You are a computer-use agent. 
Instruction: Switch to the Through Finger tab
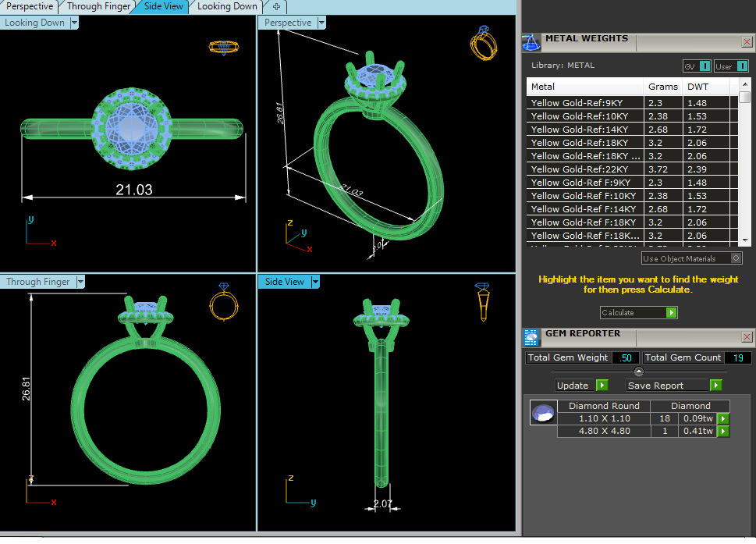[x=98, y=6]
